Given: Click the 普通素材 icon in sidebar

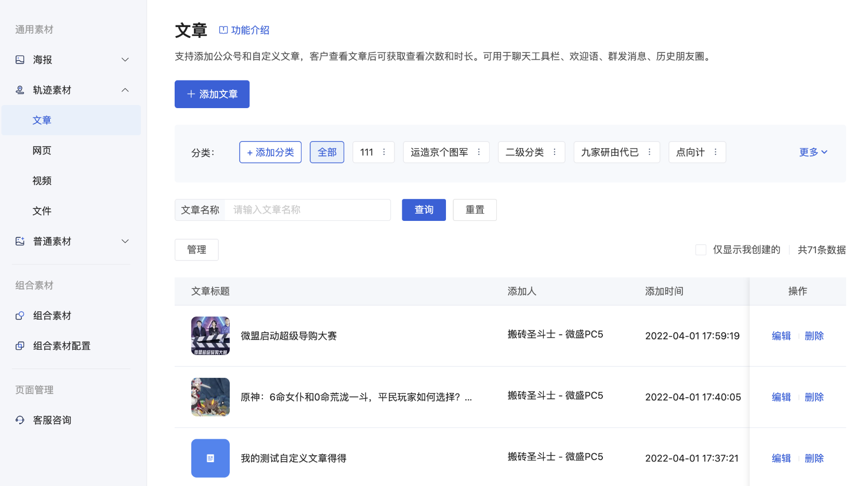Looking at the screenshot, I should tap(20, 241).
